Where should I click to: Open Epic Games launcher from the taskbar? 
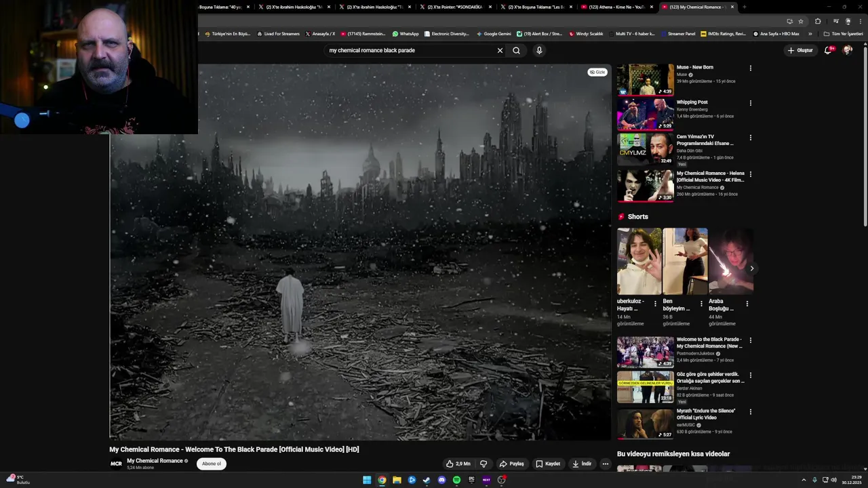click(471, 480)
